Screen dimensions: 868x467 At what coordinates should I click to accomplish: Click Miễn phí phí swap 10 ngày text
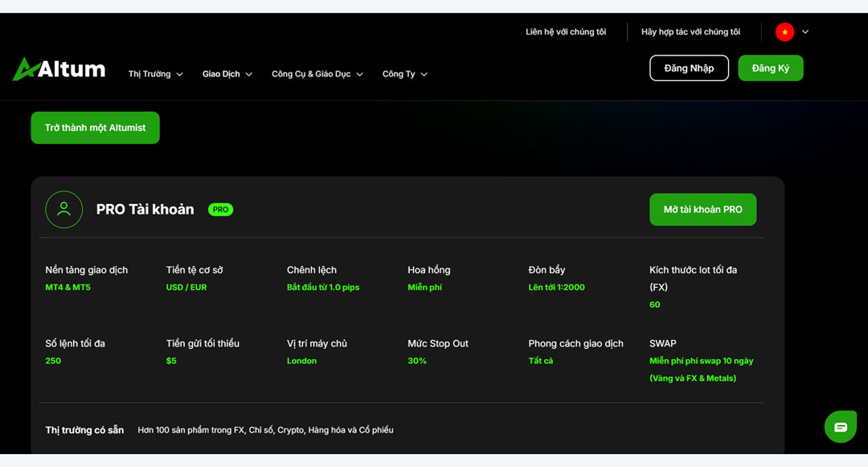[x=702, y=361]
